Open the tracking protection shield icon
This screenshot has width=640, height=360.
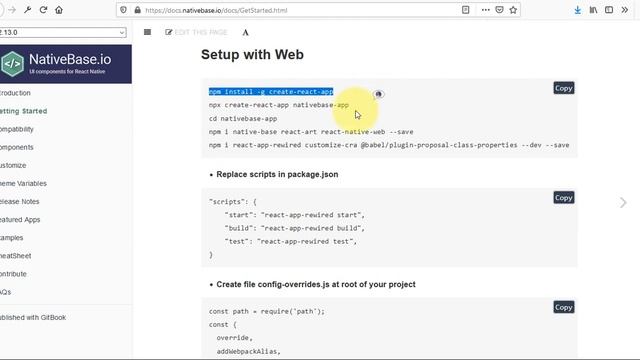coord(123,10)
